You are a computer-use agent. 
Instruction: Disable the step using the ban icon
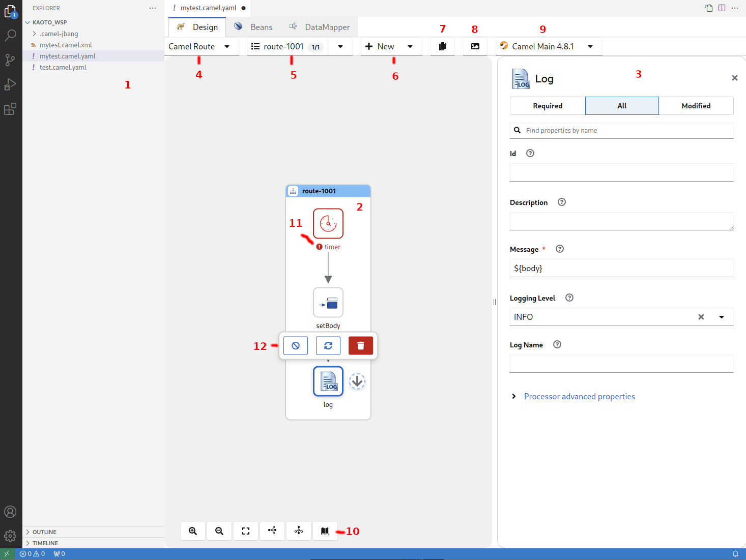(x=296, y=346)
